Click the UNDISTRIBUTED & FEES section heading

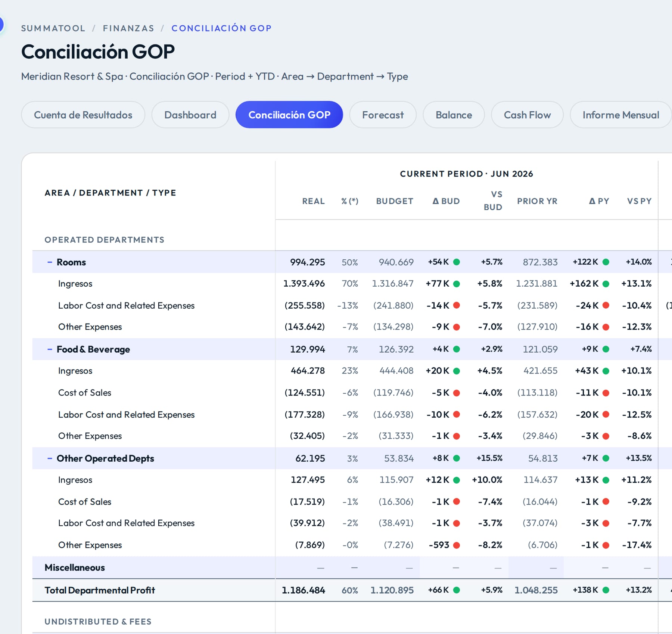pos(98,621)
